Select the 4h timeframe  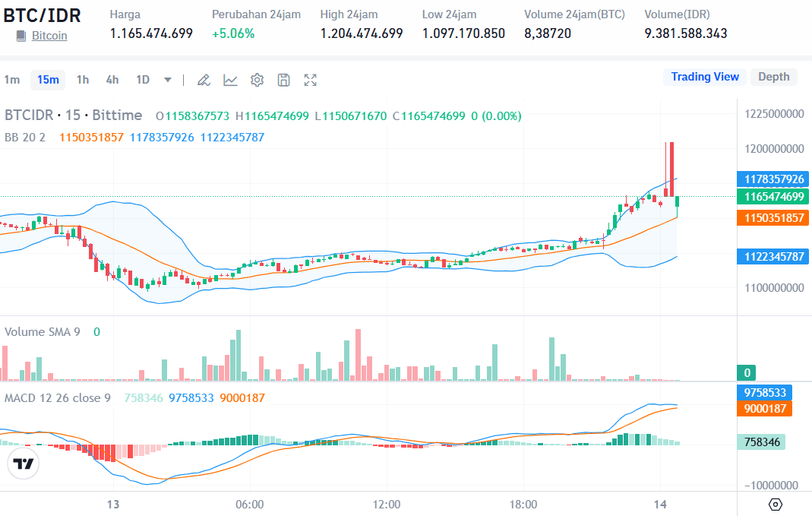point(112,79)
